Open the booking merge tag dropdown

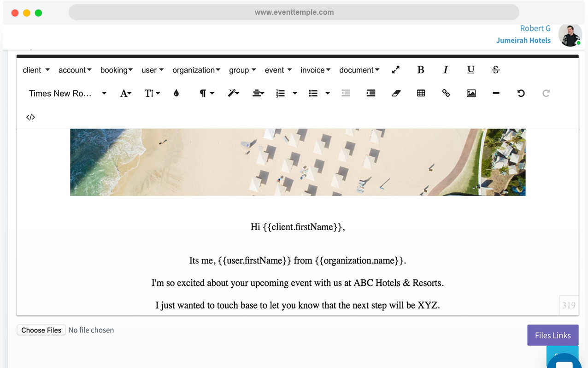pos(117,70)
